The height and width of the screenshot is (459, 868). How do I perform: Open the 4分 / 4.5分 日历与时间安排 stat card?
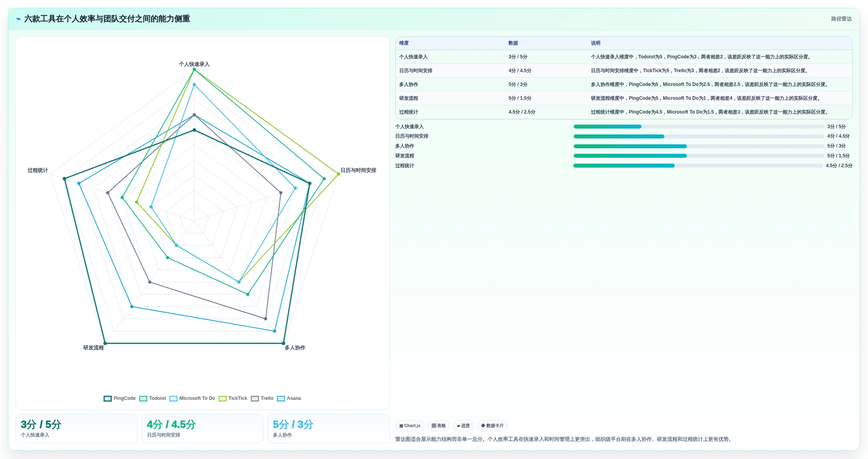202,429
